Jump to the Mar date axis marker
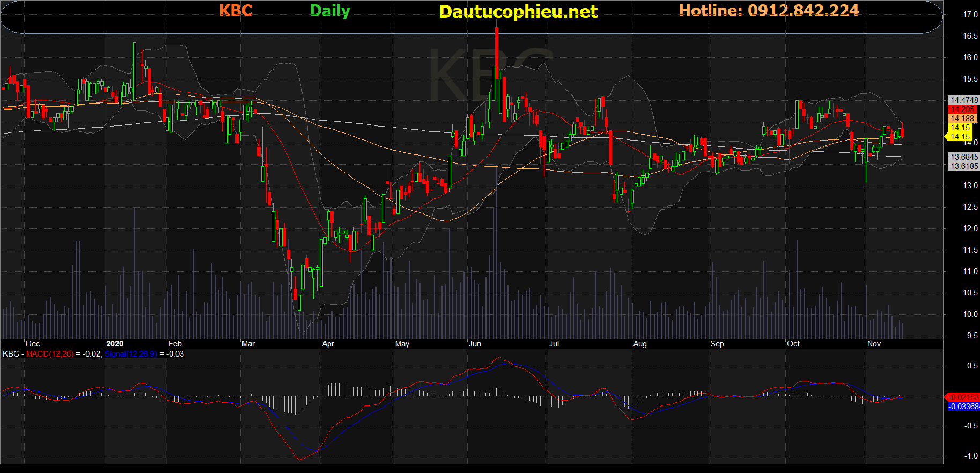Image resolution: width=980 pixels, height=473 pixels. pos(248,344)
